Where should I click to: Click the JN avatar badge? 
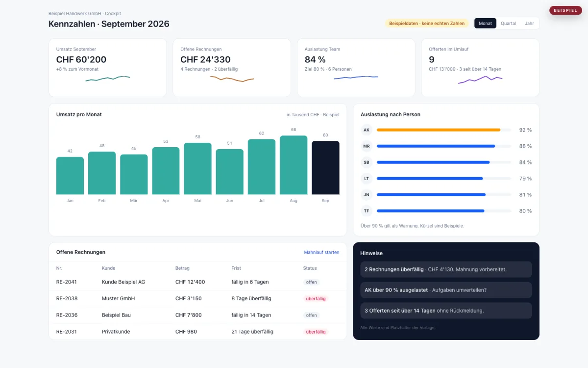point(366,195)
